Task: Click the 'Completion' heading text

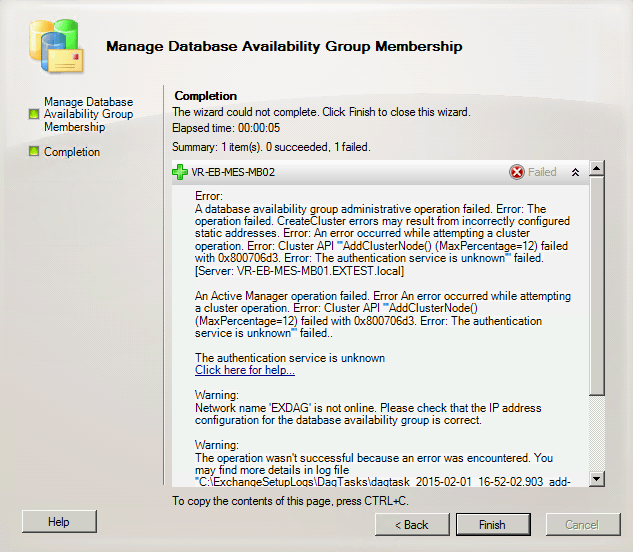Action: coord(205,96)
